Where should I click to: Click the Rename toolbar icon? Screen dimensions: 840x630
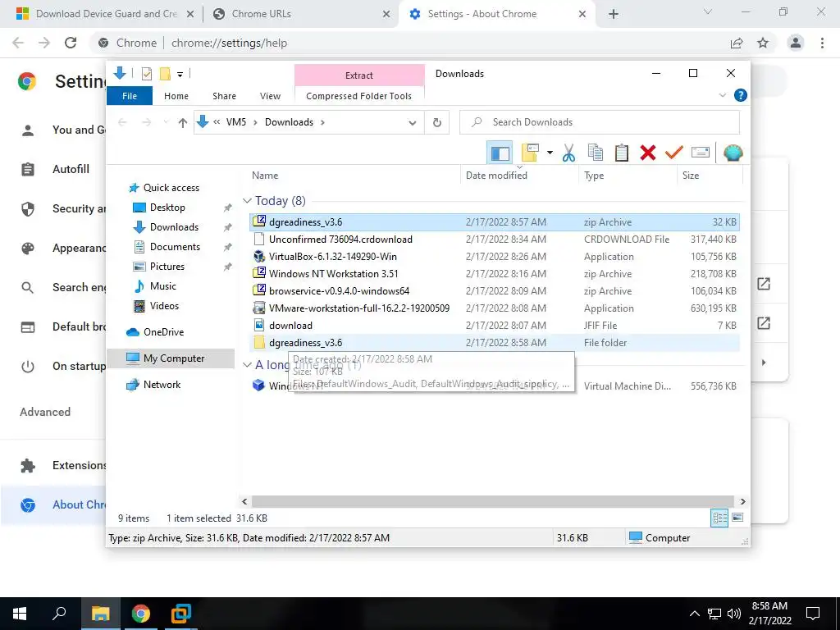click(701, 153)
